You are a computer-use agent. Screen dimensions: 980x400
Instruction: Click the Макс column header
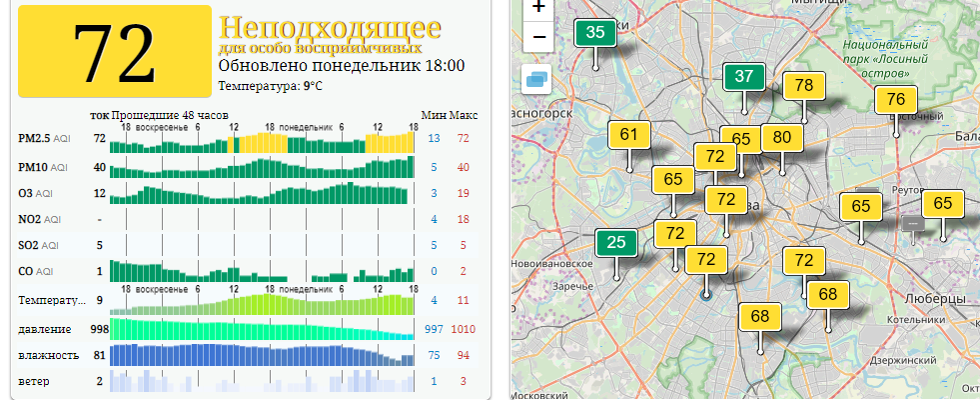coord(464,115)
